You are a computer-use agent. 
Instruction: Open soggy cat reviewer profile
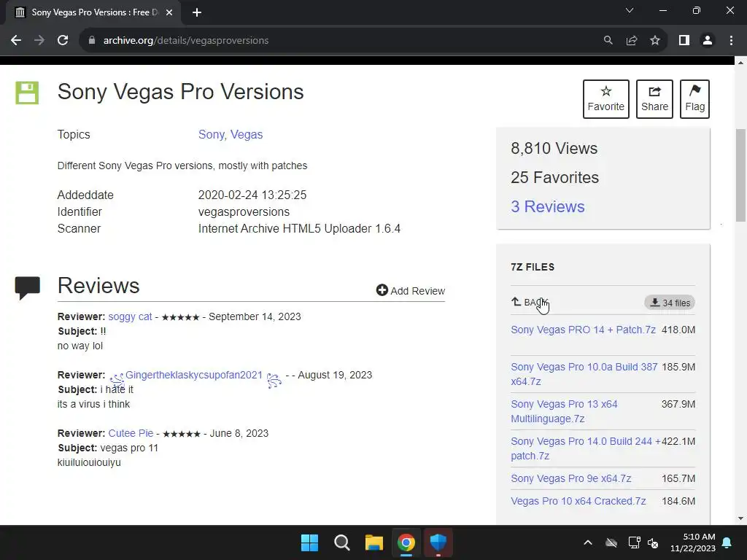(x=130, y=316)
